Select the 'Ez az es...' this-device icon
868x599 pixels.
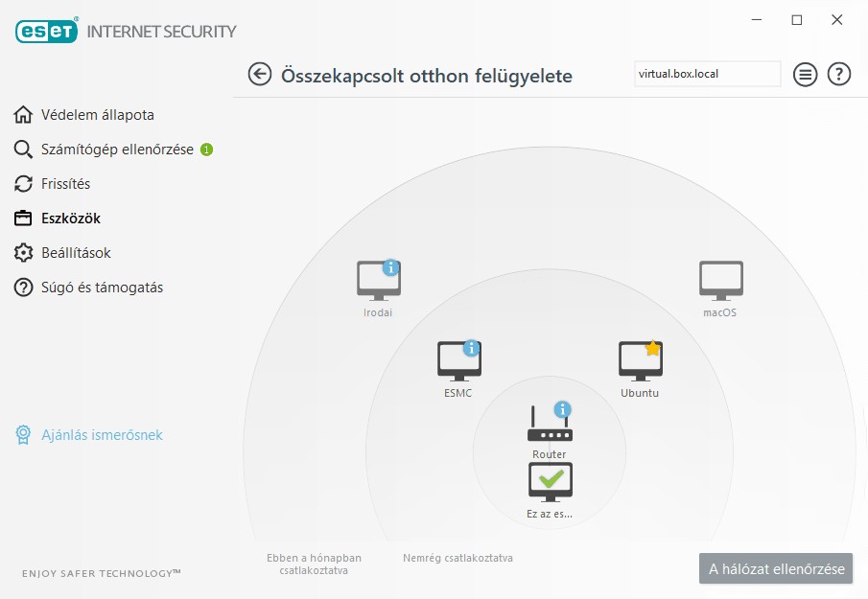(x=551, y=482)
